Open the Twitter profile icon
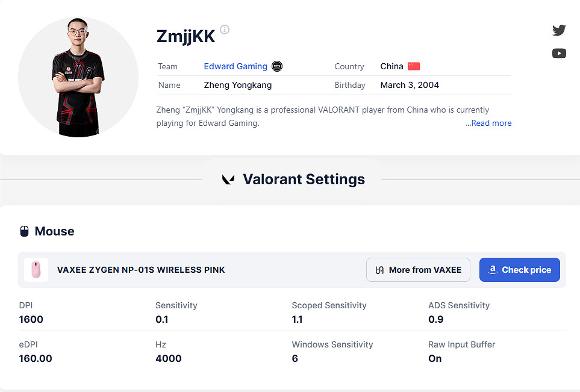This screenshot has height=392, width=580. click(x=559, y=30)
